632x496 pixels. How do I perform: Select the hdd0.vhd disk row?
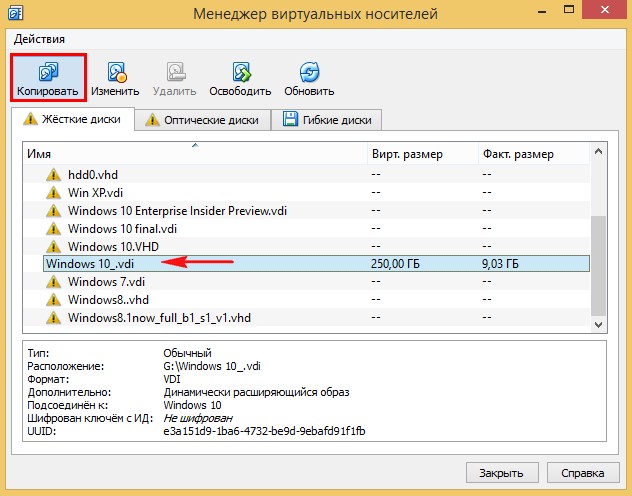[x=306, y=175]
